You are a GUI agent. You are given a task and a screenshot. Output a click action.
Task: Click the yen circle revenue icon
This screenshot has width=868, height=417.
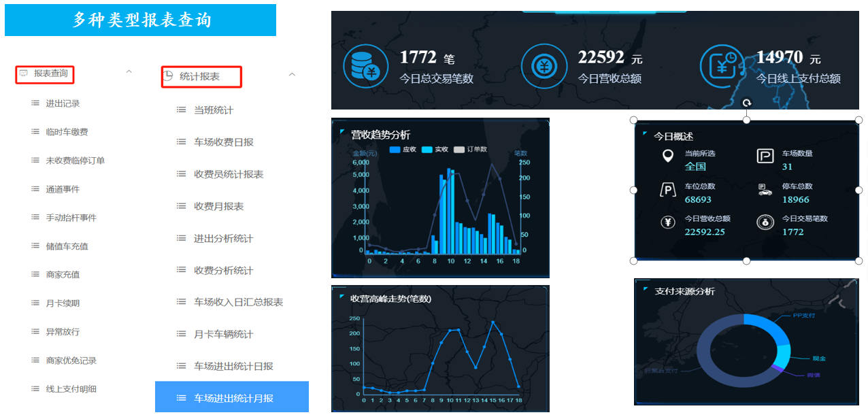pyautogui.click(x=544, y=66)
